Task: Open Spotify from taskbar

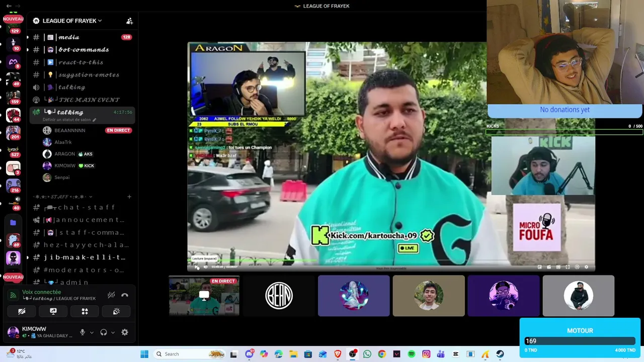Action: (x=412, y=354)
